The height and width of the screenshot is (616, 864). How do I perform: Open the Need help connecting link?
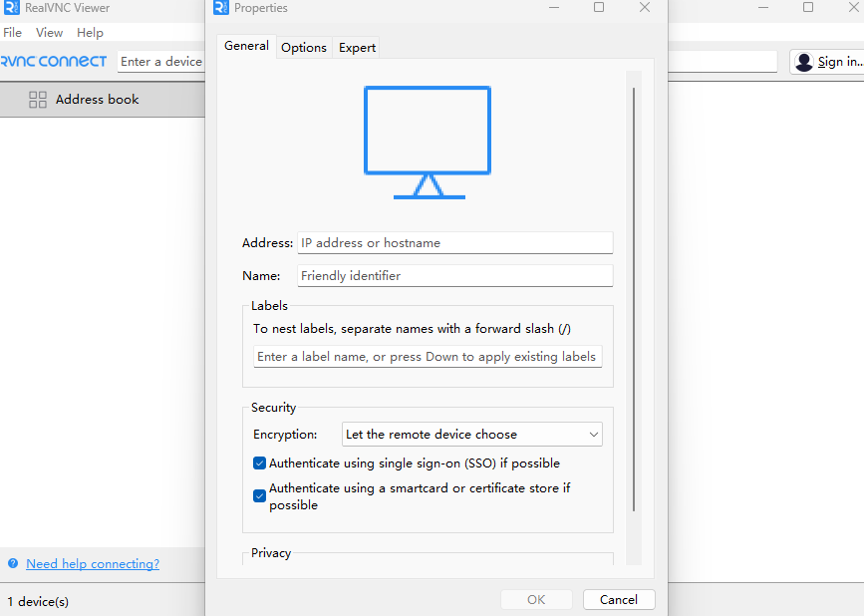click(93, 563)
